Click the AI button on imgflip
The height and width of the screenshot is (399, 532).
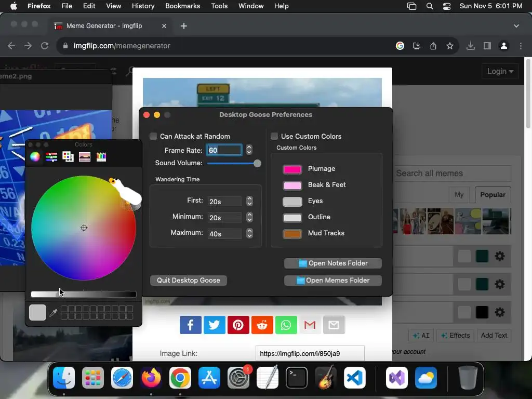pos(421,335)
